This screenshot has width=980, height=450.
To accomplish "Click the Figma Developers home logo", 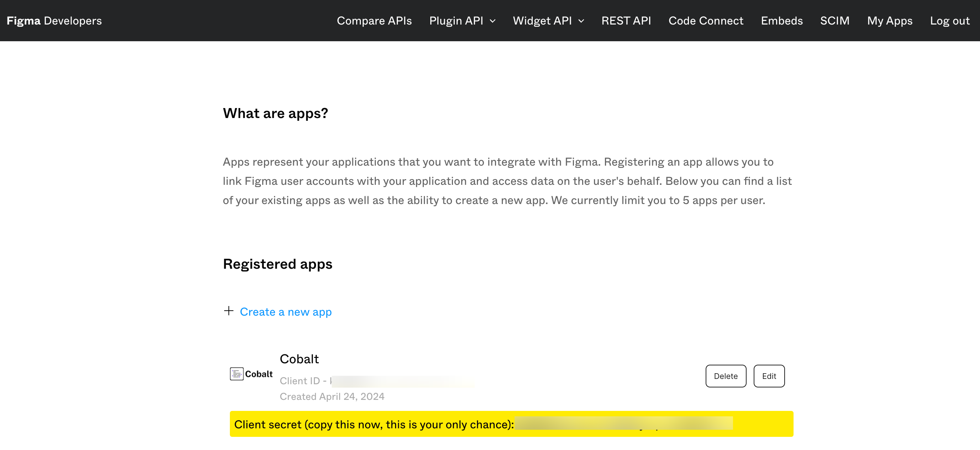I will [x=54, y=21].
